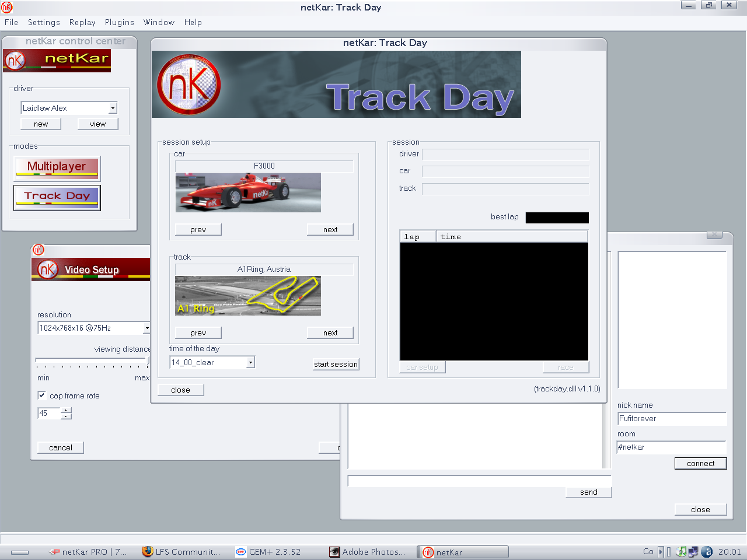Screen dimensions: 747x560
Task: Click the room field containing #netkar
Action: pos(672,447)
